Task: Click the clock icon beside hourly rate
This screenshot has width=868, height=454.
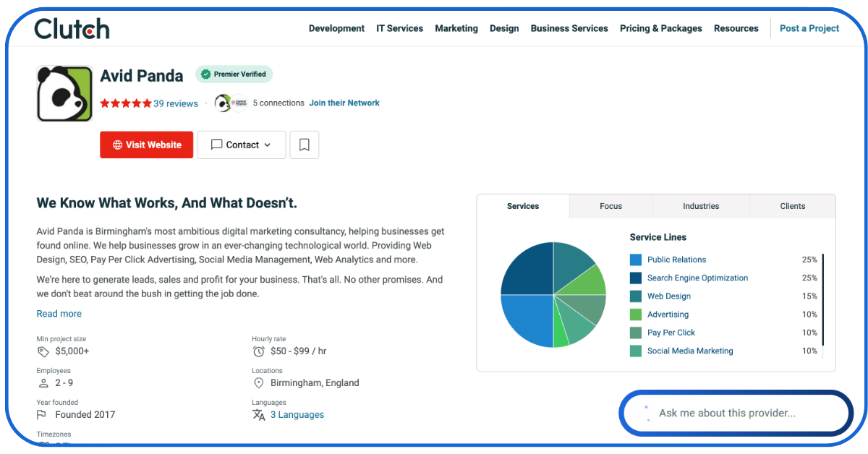Action: pos(259,351)
